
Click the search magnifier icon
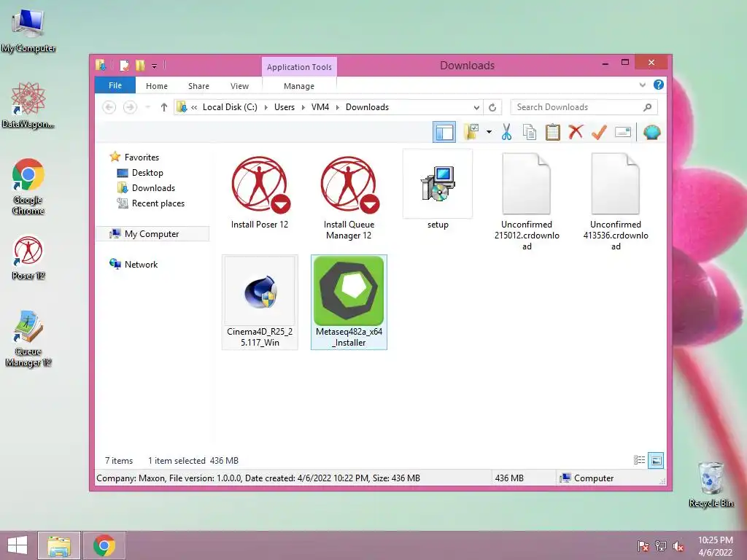tap(648, 107)
